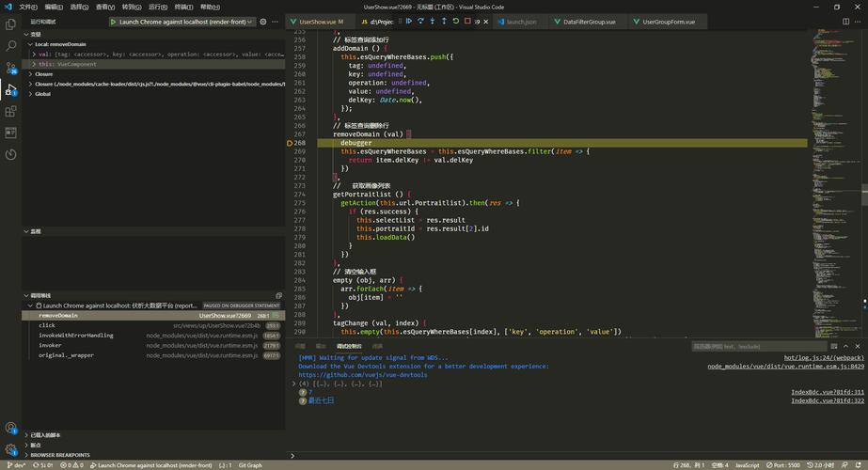Open the vue-devtools GitHub link
Viewport: 868px width, 470px height.
363,375
